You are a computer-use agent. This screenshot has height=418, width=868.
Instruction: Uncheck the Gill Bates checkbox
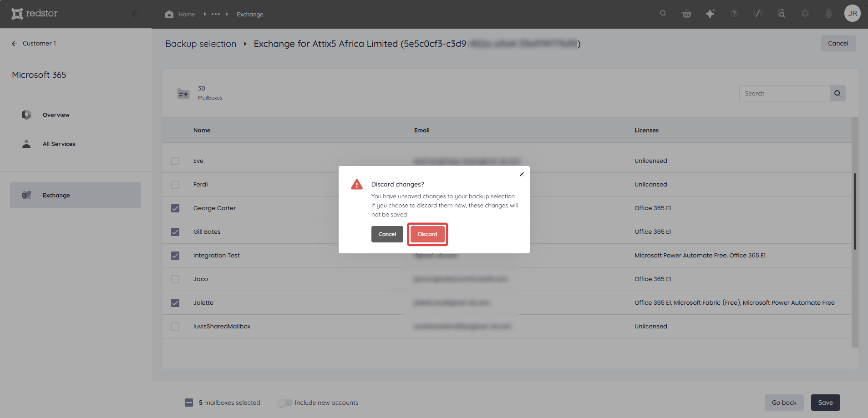[x=175, y=232]
